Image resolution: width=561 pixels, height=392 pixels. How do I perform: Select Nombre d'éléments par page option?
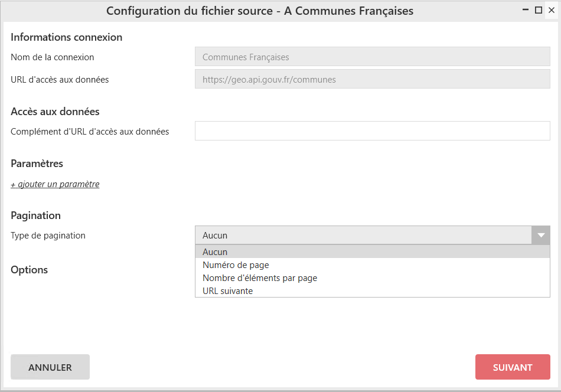point(260,278)
